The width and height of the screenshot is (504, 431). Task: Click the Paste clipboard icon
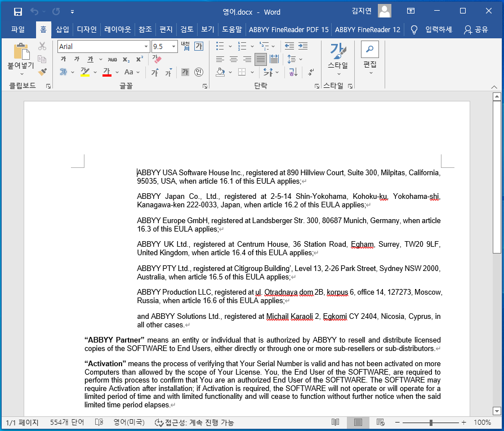click(21, 51)
